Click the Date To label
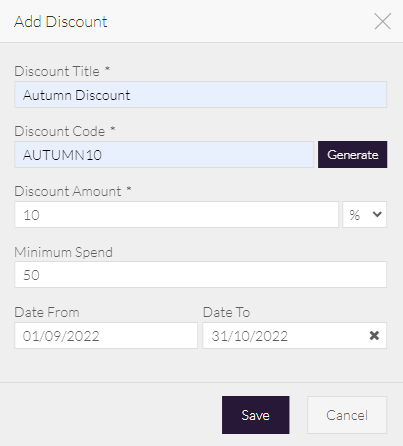The width and height of the screenshot is (403, 446). click(x=226, y=312)
